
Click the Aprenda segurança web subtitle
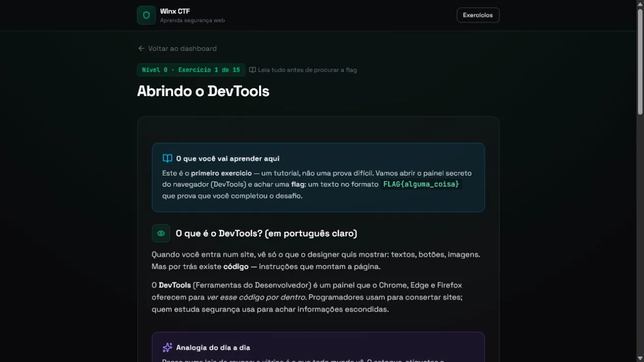click(x=192, y=20)
